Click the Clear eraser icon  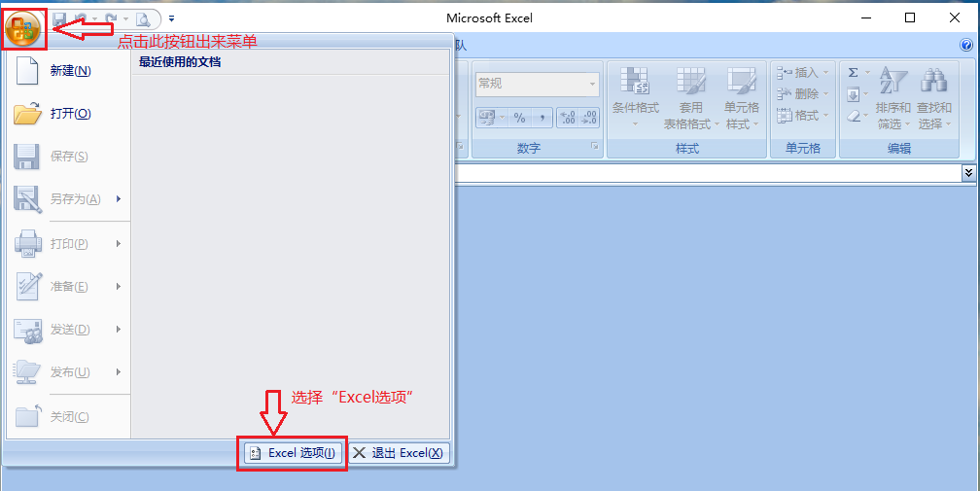click(854, 117)
